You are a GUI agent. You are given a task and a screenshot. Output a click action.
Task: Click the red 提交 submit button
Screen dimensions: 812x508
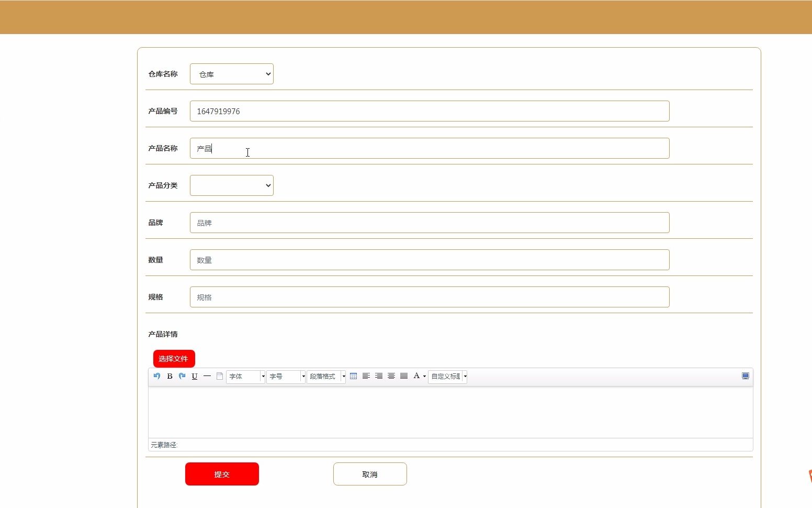[x=222, y=474]
